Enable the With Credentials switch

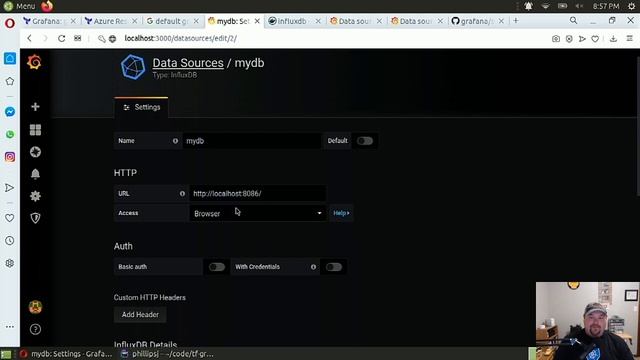pyautogui.click(x=333, y=267)
